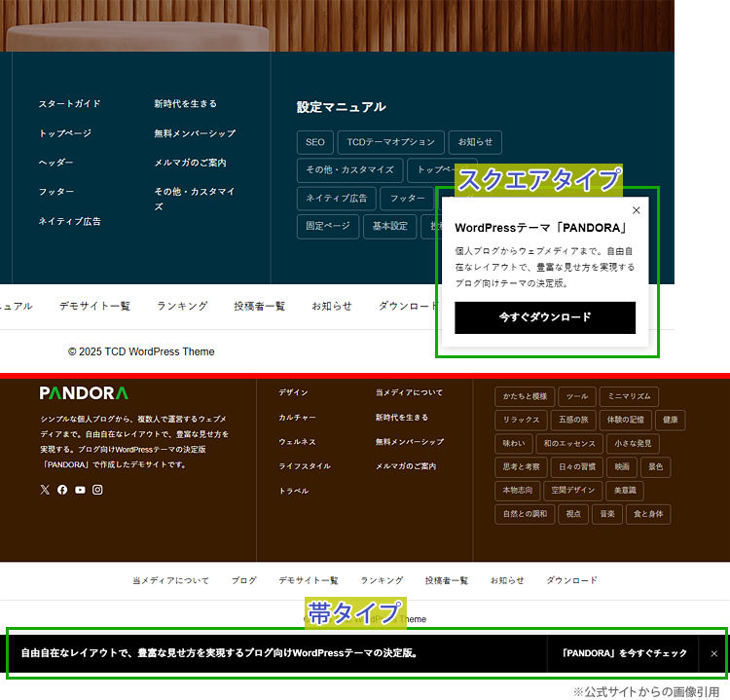Open the トラベル category link

[x=293, y=491]
